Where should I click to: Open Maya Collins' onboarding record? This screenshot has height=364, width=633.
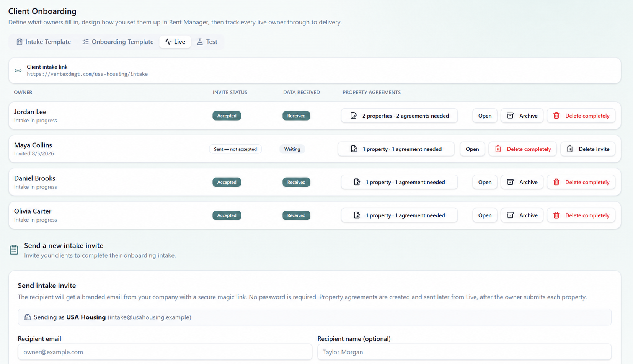472,149
